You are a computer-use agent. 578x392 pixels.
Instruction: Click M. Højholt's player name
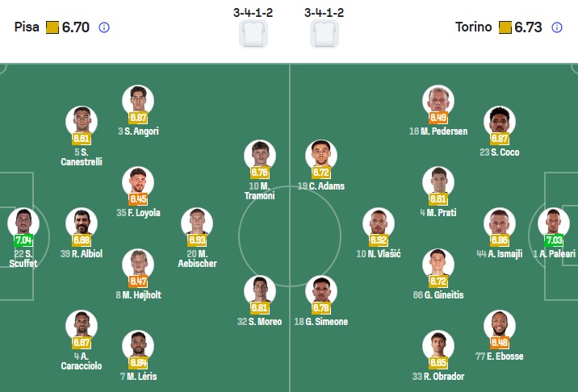pos(138,295)
